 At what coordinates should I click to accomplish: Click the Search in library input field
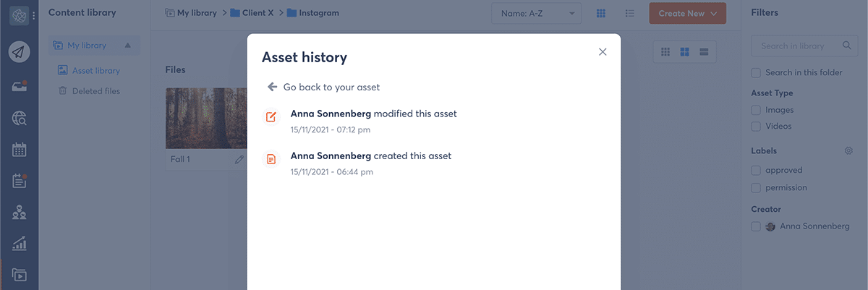[796, 46]
